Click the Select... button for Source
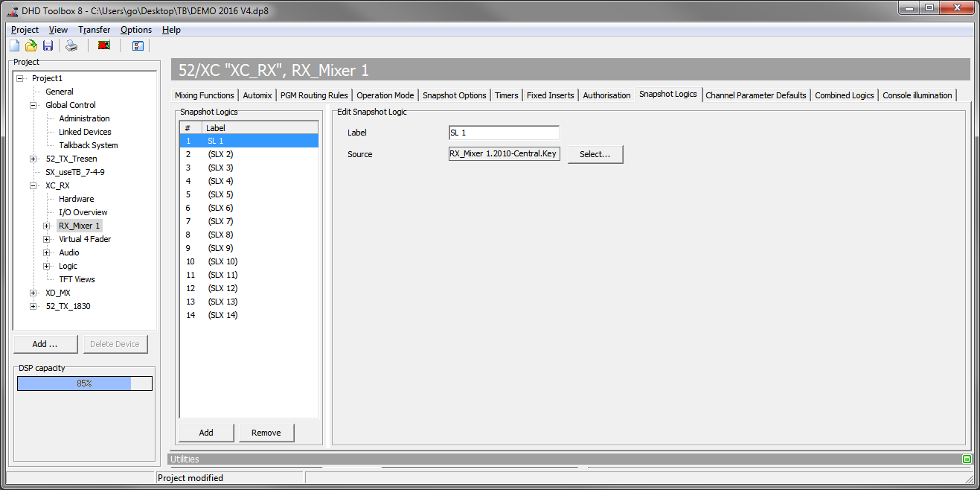The image size is (980, 490). pos(595,154)
